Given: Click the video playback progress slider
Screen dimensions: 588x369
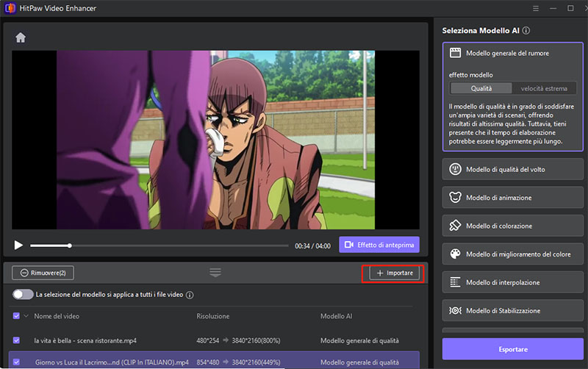Looking at the screenshot, I should click(x=159, y=245).
